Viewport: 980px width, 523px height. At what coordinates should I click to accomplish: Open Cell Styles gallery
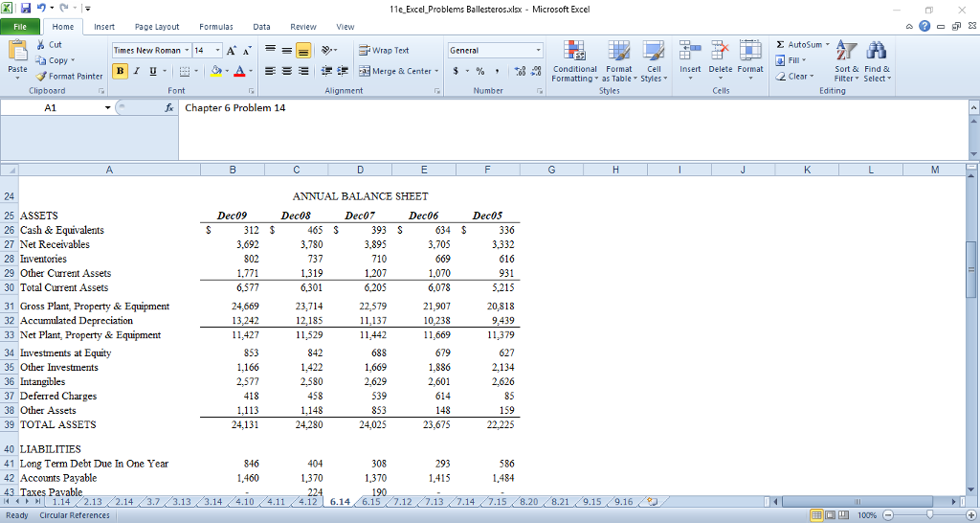tap(654, 60)
